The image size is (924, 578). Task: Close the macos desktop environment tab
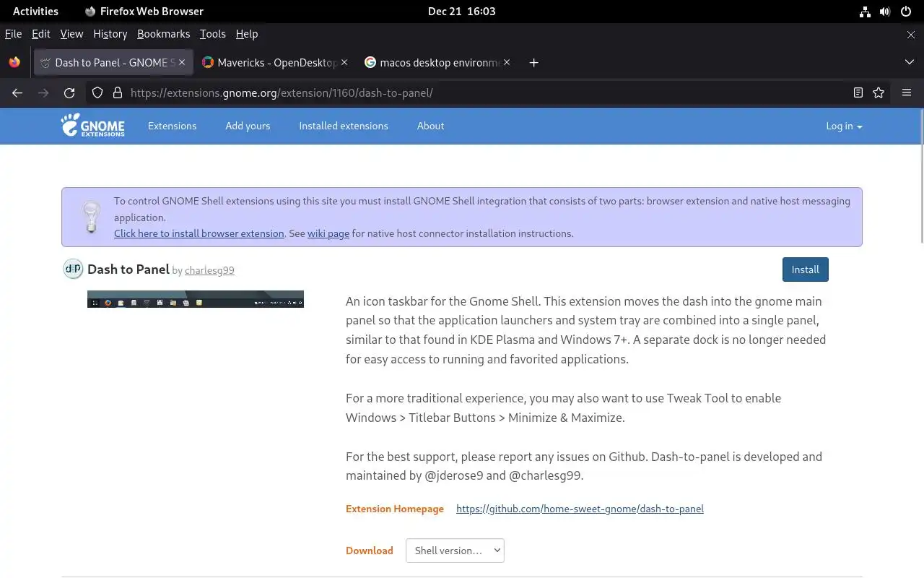pos(507,63)
